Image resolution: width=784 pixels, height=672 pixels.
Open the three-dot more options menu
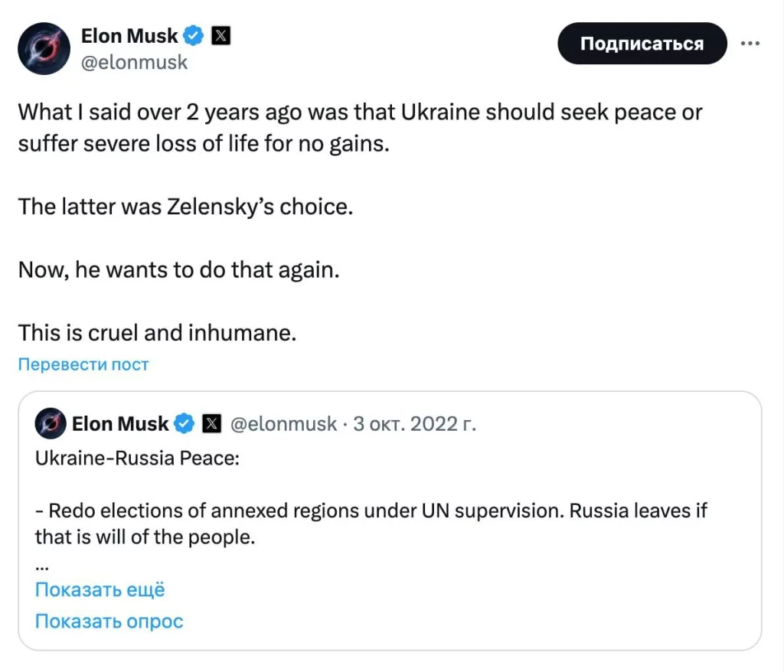pos(750,44)
